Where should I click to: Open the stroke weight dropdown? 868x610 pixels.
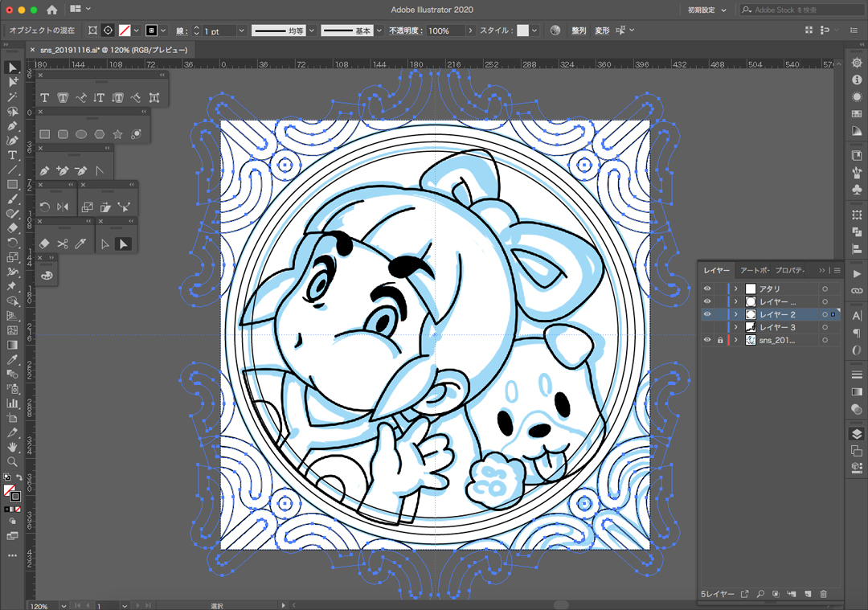click(x=241, y=31)
